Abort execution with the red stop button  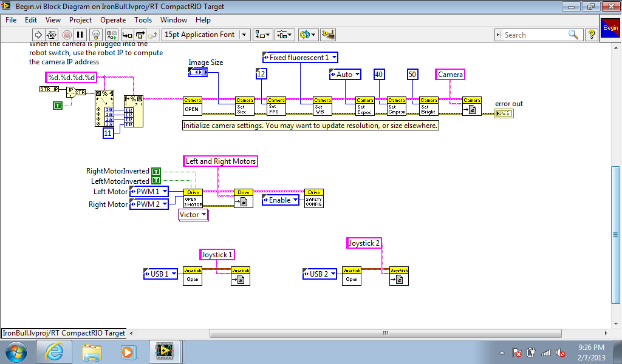point(67,35)
